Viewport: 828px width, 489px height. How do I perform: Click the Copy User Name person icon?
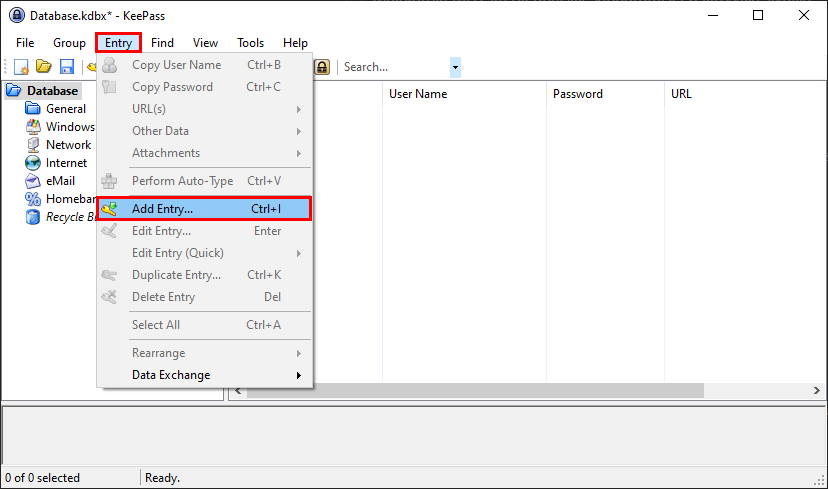coord(109,65)
